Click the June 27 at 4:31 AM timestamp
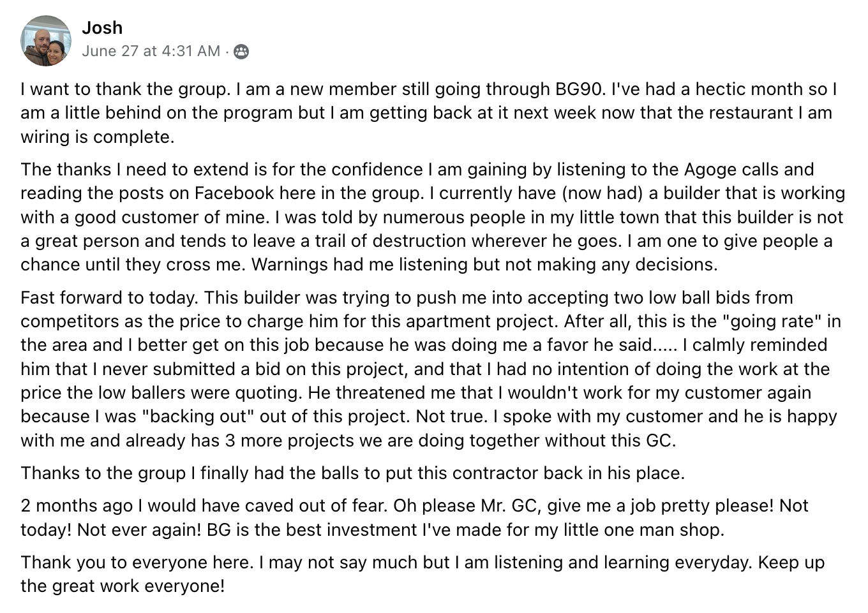This screenshot has height=613, width=868. (x=151, y=51)
